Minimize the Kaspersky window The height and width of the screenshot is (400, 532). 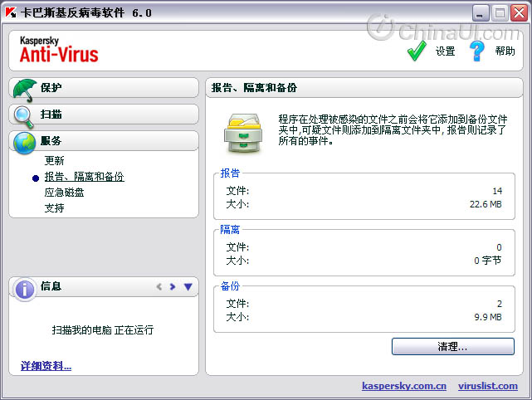pos(481,13)
